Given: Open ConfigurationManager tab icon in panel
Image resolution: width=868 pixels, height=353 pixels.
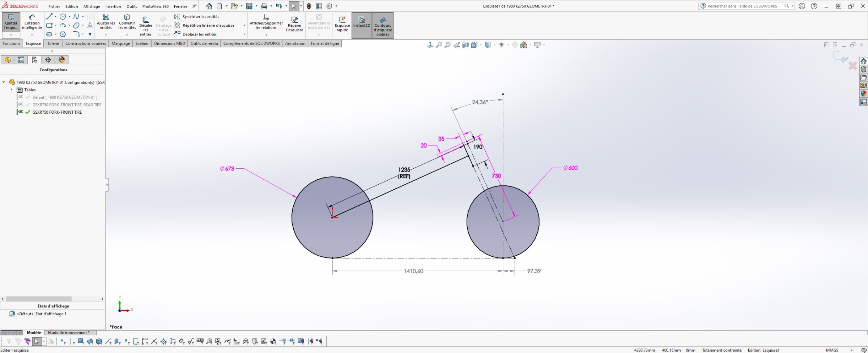Looking at the screenshot, I should tap(35, 60).
